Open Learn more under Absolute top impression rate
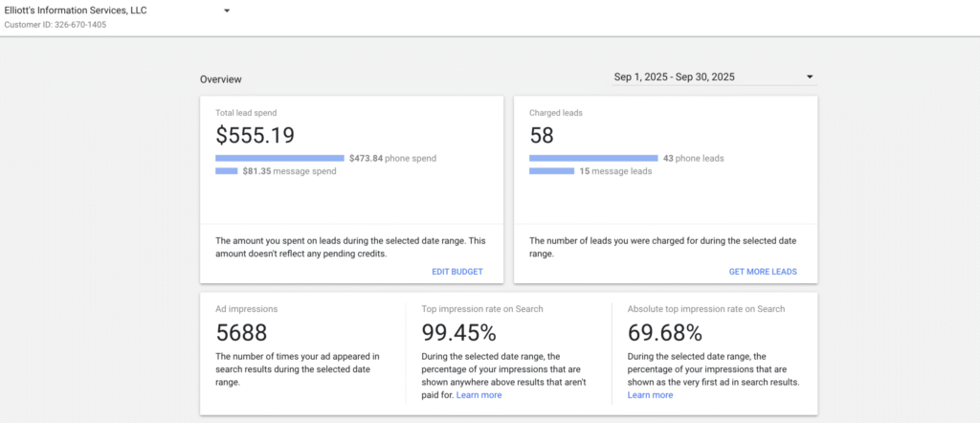Viewport: 980px width, 423px height. point(650,395)
